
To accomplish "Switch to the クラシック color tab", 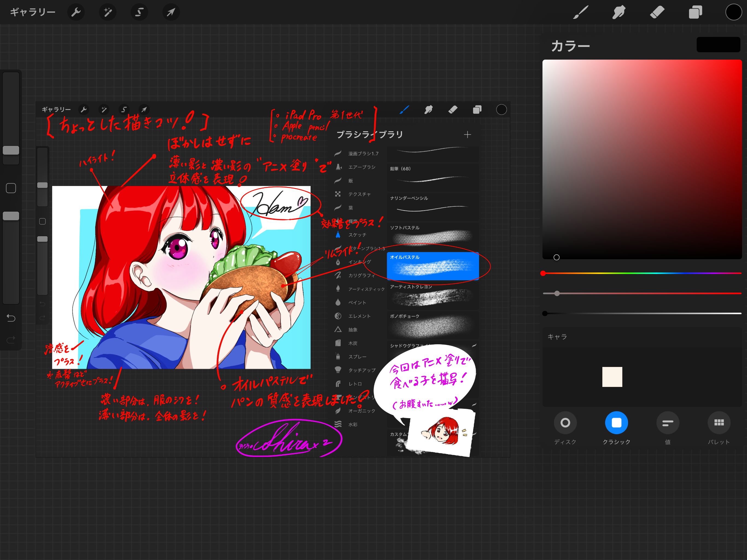I will coord(616,428).
